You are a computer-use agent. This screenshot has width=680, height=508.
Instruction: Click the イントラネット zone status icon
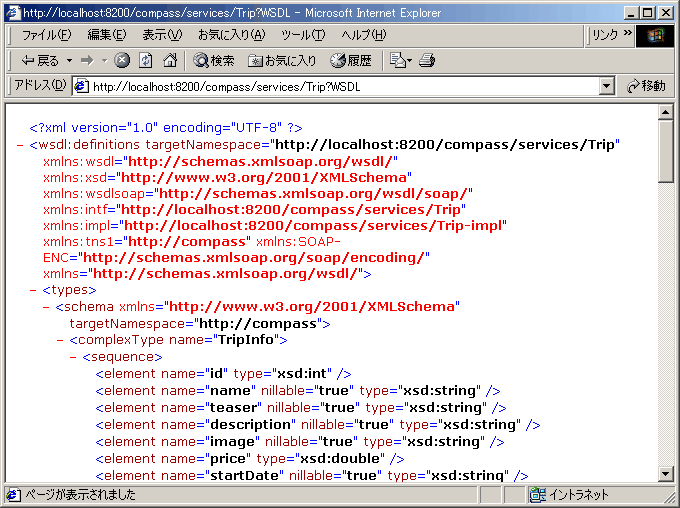(538, 495)
